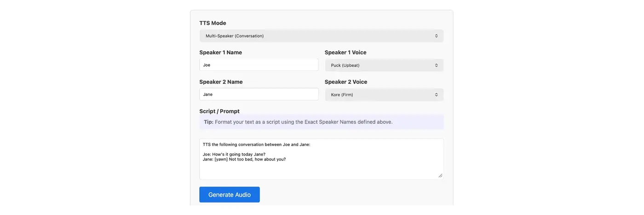644x215 pixels.
Task: Focus the Speaker 2 Name field containing Jane
Action: click(x=259, y=94)
